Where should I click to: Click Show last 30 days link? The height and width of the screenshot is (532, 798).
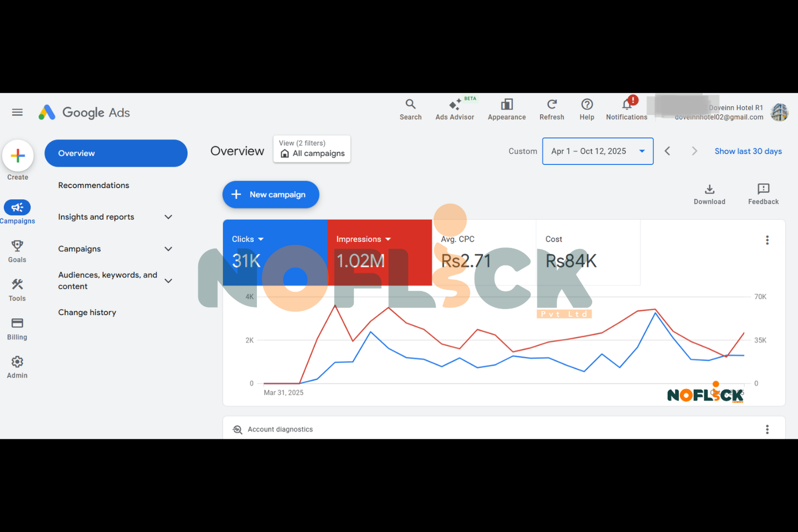click(x=748, y=151)
